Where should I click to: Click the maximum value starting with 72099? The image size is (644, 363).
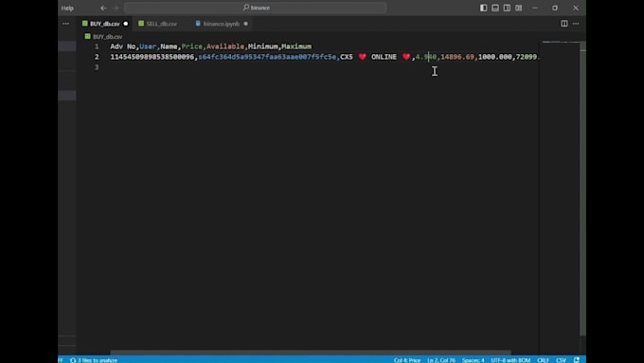[528, 57]
